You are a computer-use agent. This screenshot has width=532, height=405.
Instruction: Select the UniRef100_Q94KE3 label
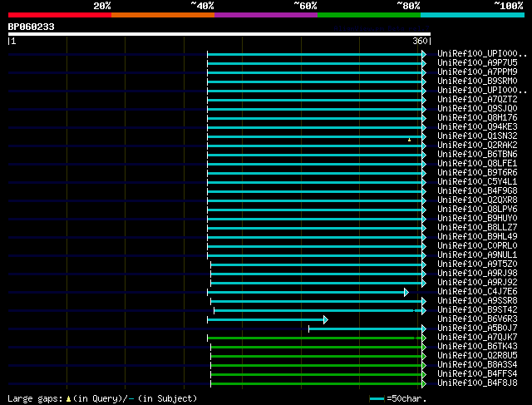[477, 127]
